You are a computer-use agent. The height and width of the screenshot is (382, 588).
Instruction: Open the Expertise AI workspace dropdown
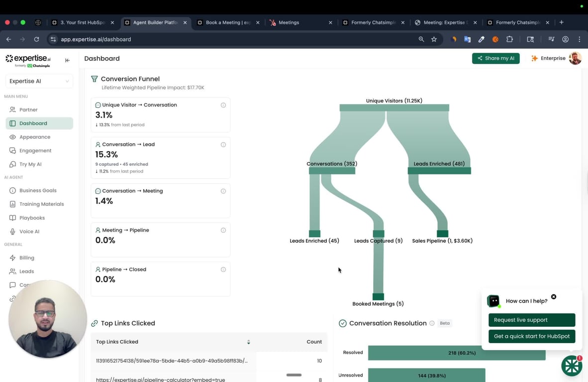(39, 81)
